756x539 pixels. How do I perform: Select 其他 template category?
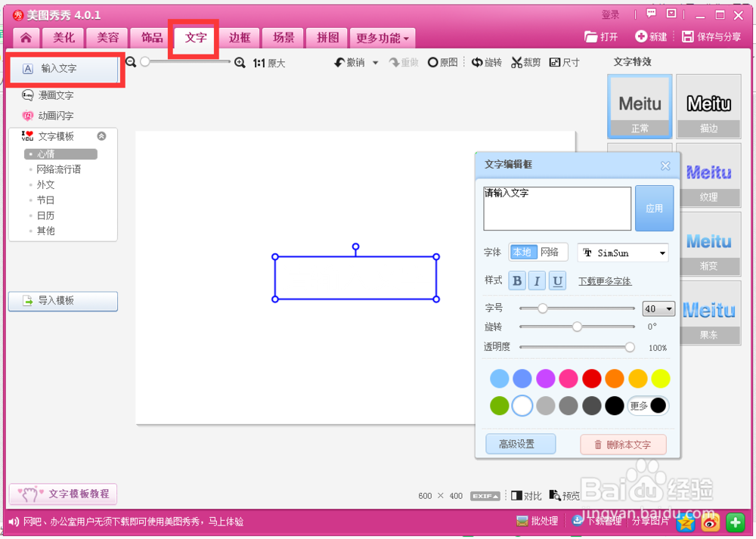click(45, 231)
